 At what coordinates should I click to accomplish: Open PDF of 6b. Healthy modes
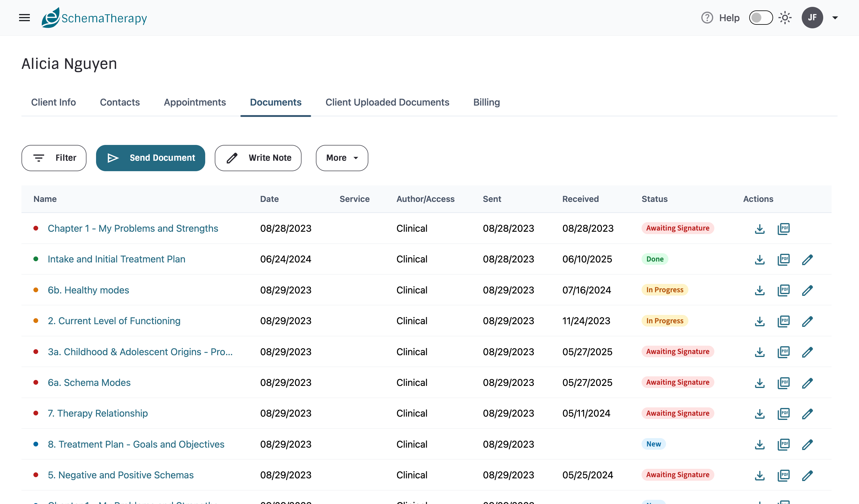pyautogui.click(x=783, y=290)
